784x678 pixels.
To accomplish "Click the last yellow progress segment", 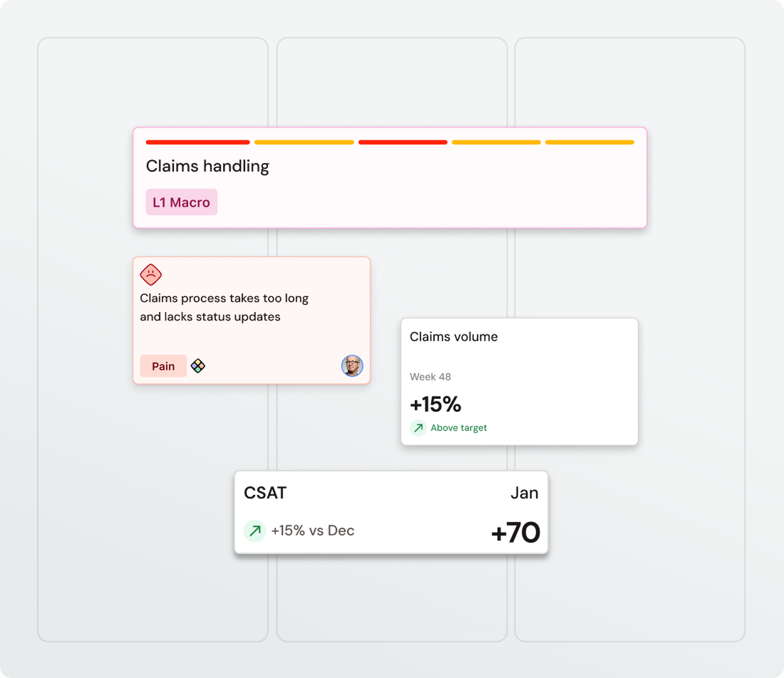I will pyautogui.click(x=590, y=143).
